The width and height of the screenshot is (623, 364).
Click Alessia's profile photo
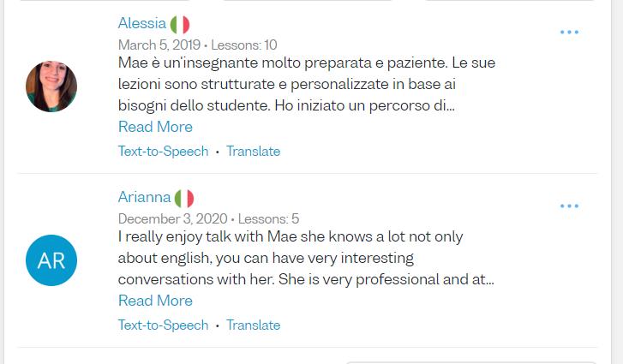click(x=51, y=87)
